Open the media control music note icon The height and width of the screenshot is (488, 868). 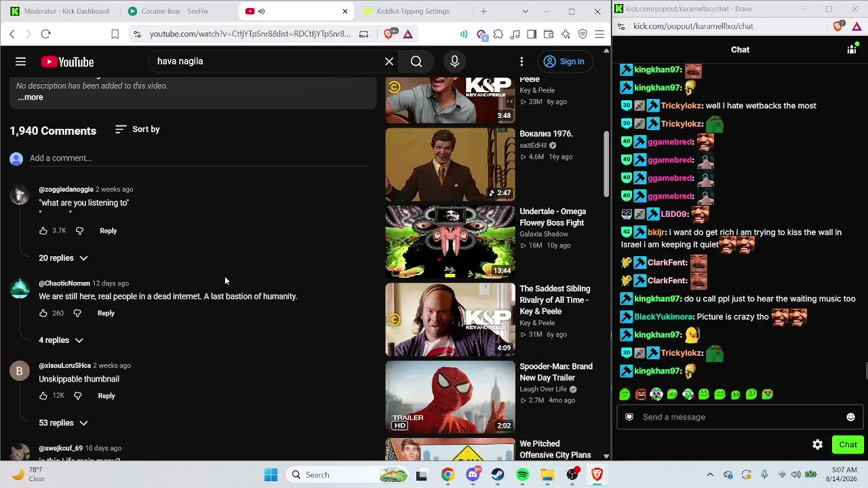[515, 34]
